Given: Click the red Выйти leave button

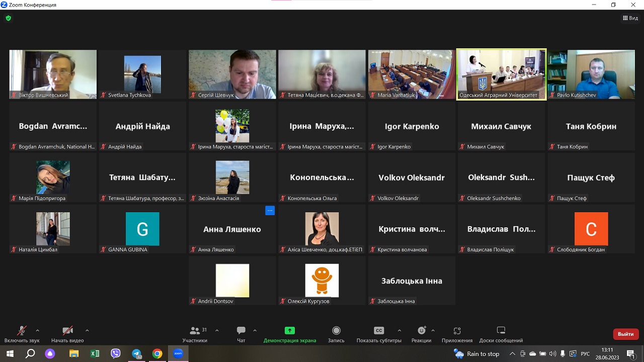Looking at the screenshot, I should (x=625, y=334).
